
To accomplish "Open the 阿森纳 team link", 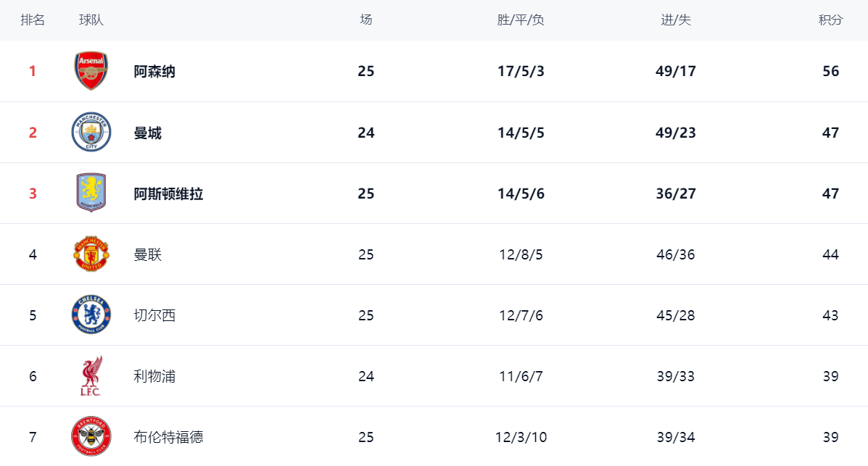I will [154, 72].
